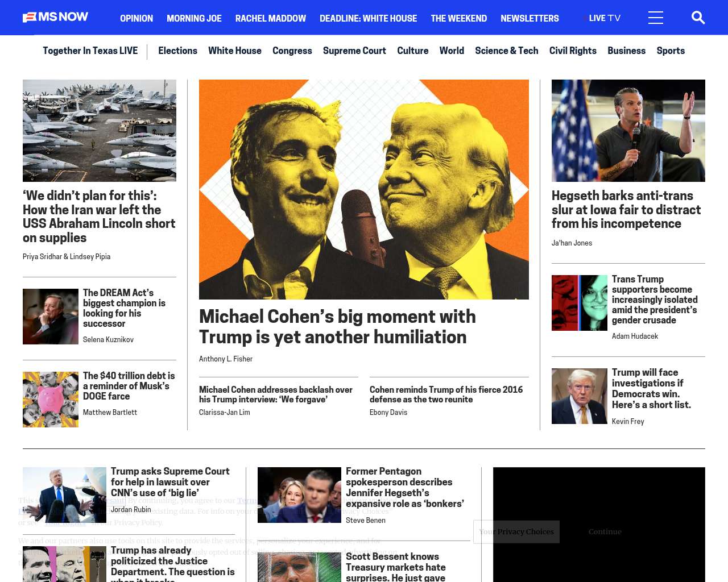
Task: Open the Hegseth at Iowa fair photo
Action: coord(628,131)
